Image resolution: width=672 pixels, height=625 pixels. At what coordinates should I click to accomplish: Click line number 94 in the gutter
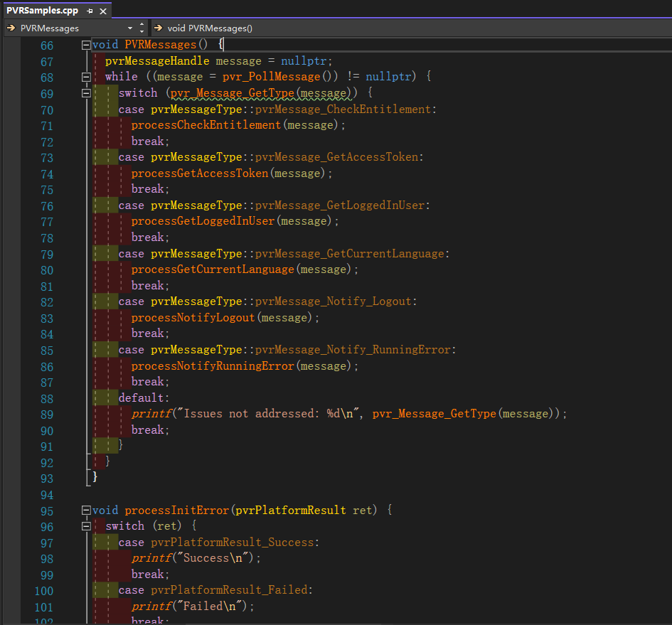click(x=47, y=495)
